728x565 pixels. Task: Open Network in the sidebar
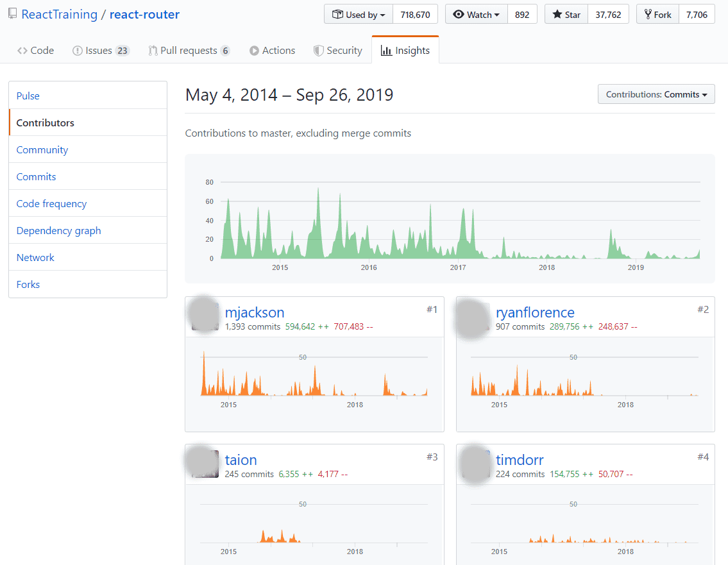coord(88,257)
